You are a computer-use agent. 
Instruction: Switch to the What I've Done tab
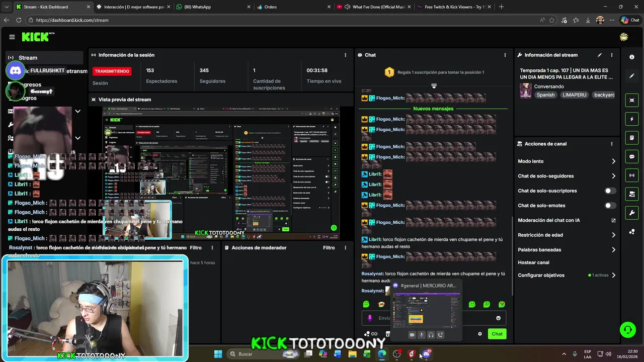click(x=373, y=7)
